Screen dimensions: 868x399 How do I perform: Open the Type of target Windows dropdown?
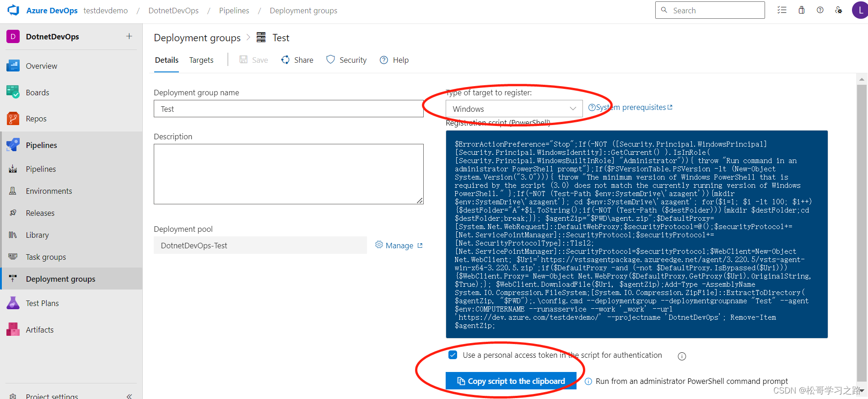click(514, 109)
